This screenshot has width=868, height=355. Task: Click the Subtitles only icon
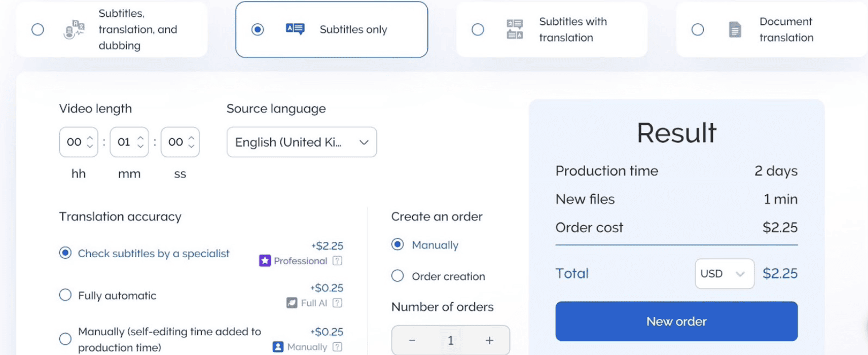tap(295, 29)
